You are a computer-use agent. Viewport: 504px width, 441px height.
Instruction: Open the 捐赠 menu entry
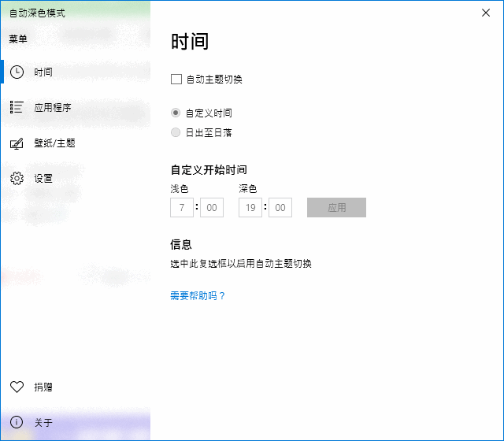(x=76, y=387)
